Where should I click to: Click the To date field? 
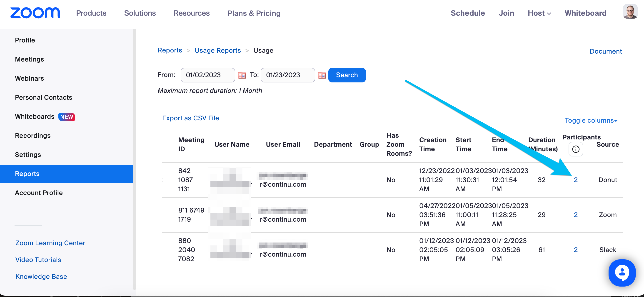288,75
